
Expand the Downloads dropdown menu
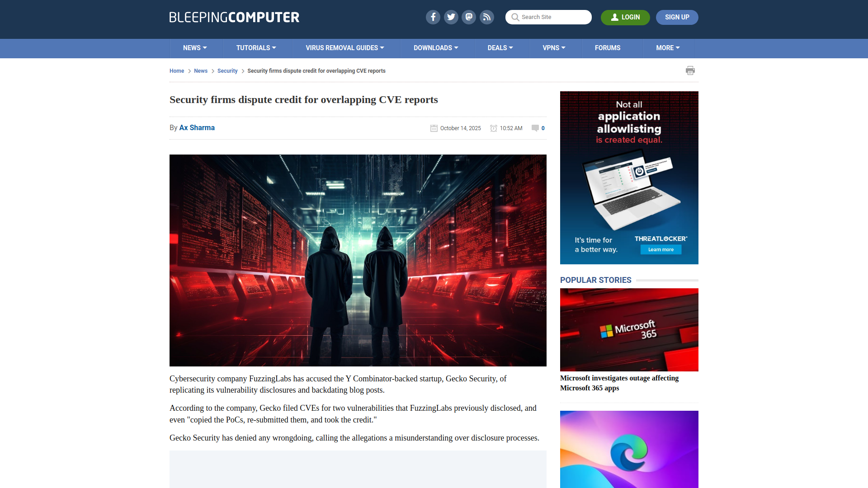tap(436, 48)
